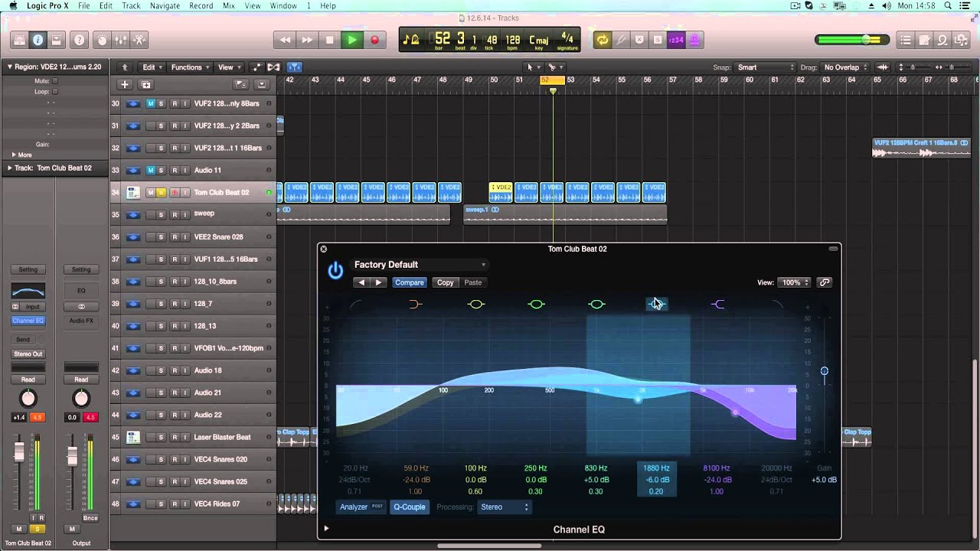
Task: Click the Rewind transport button
Action: (x=286, y=40)
